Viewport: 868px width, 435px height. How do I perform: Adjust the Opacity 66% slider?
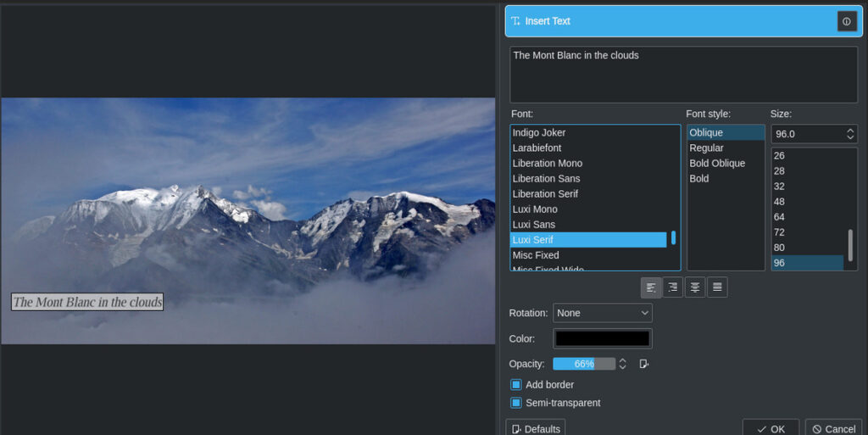point(584,364)
